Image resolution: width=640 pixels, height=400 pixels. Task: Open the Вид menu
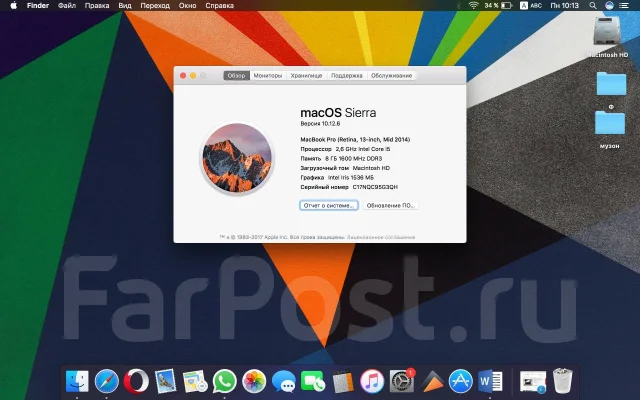coord(125,5)
